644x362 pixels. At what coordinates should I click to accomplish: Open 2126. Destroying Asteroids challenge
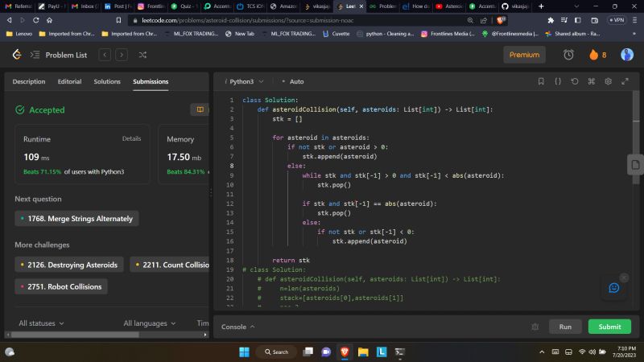[69, 265]
